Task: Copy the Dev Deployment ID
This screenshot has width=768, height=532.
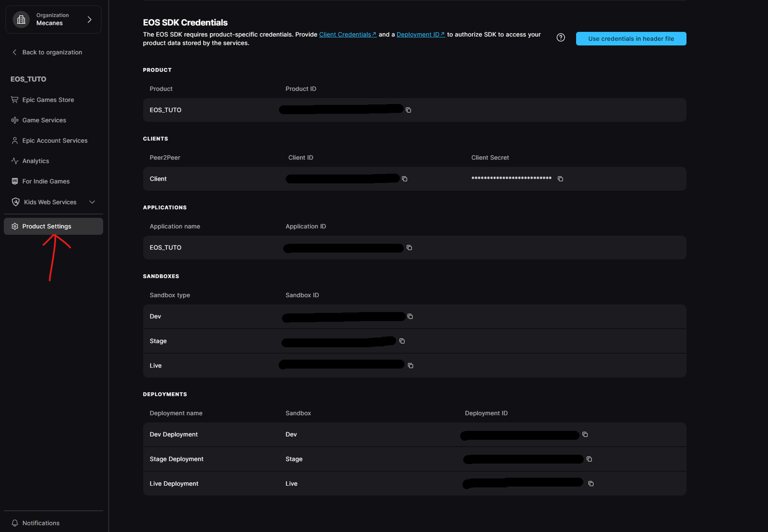Action: [x=585, y=434]
